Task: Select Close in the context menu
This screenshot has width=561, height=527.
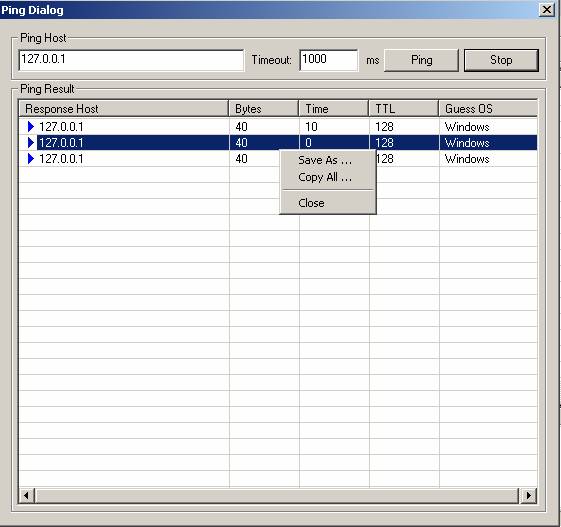Action: point(311,203)
